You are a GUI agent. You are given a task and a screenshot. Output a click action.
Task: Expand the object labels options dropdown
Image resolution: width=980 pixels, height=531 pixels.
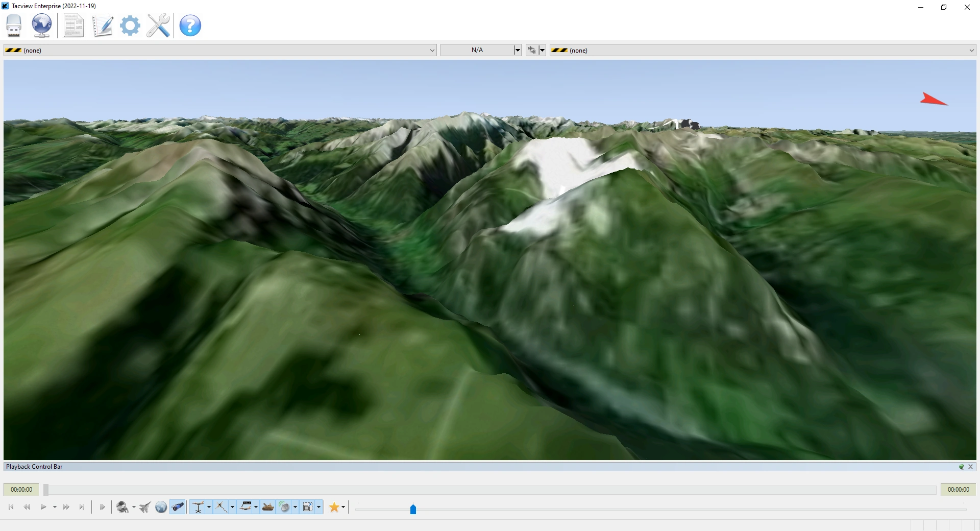[256, 507]
